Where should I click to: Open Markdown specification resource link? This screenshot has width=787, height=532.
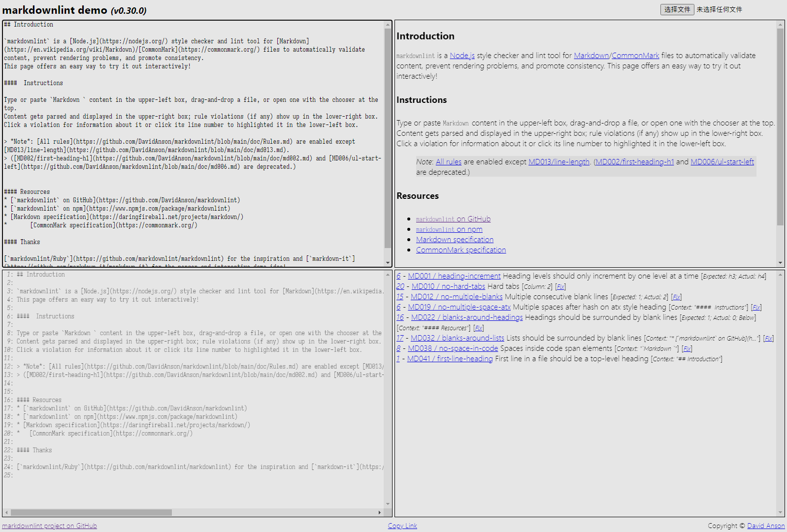point(455,240)
